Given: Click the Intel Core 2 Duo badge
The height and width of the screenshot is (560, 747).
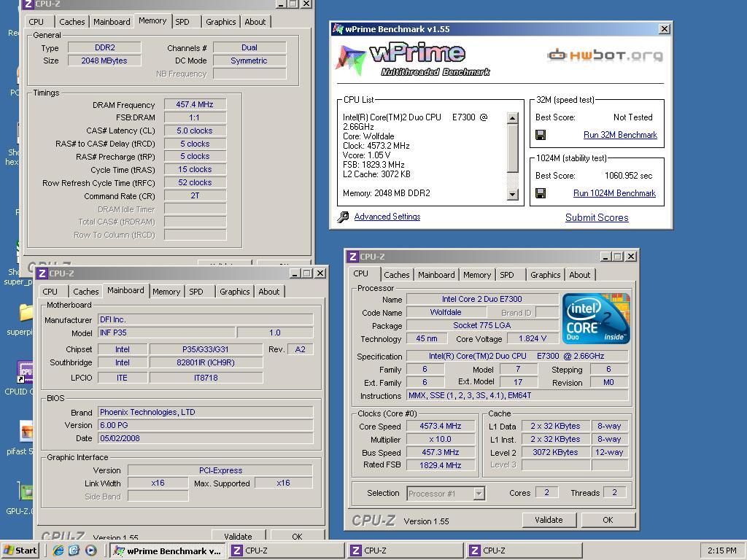Looking at the screenshot, I should click(596, 319).
